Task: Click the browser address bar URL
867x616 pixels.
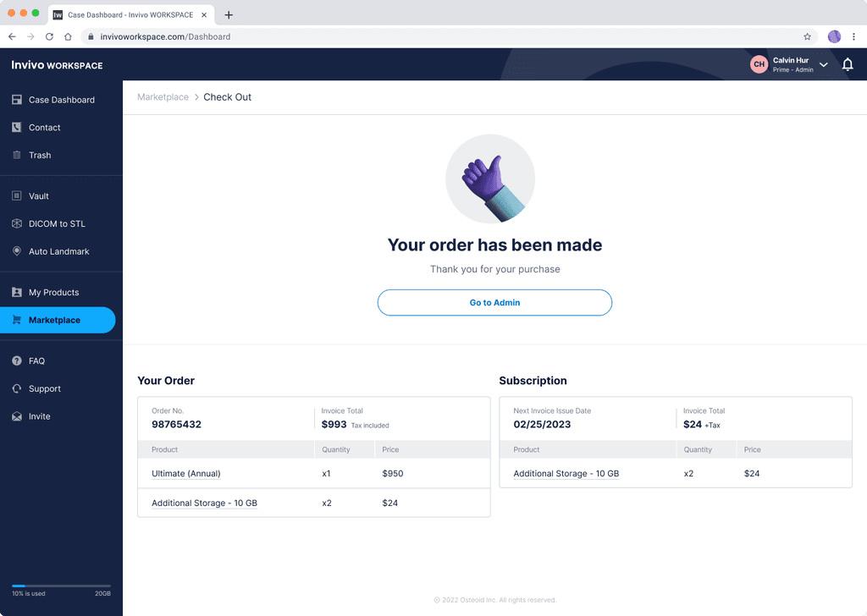Action: 165,36
